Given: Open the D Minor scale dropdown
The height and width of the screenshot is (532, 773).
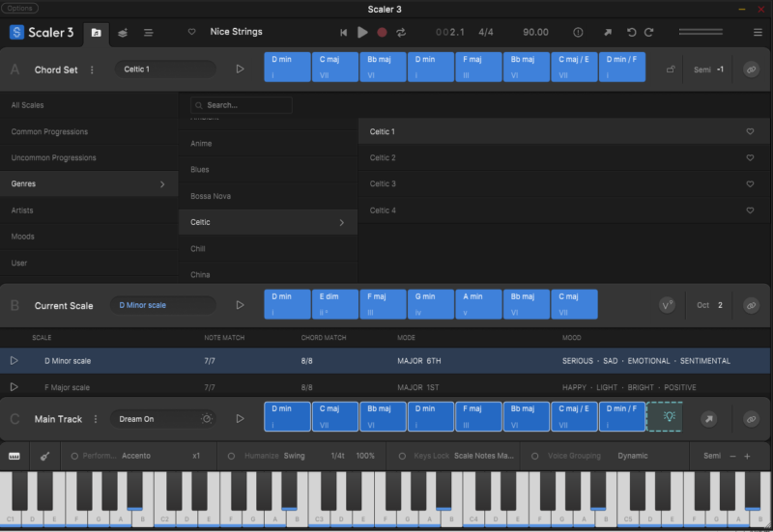Looking at the screenshot, I should (x=163, y=305).
